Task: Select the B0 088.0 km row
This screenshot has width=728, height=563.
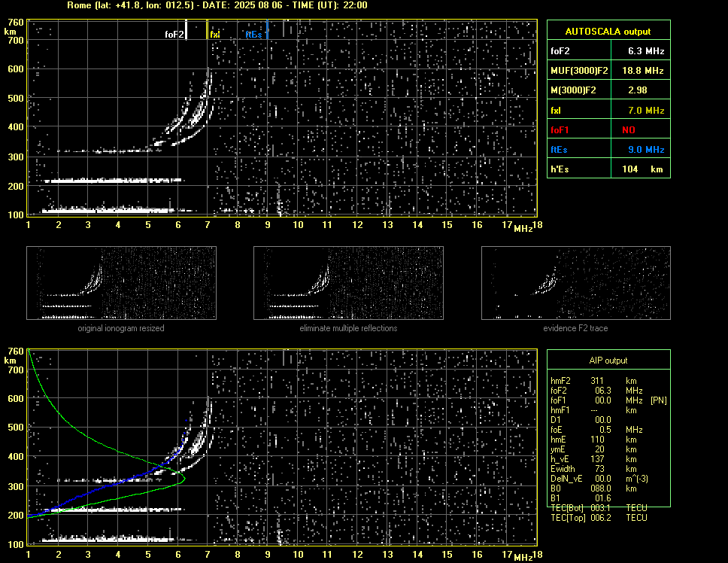Action: (593, 488)
